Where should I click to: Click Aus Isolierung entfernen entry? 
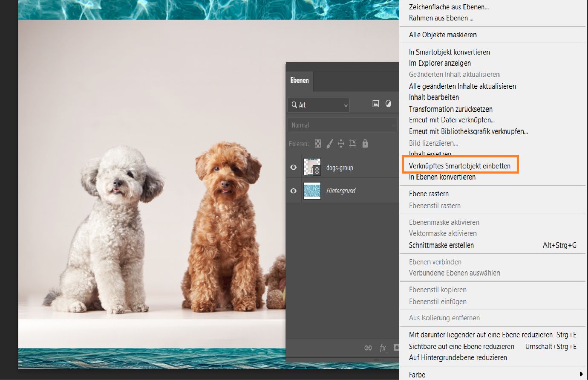tap(444, 318)
